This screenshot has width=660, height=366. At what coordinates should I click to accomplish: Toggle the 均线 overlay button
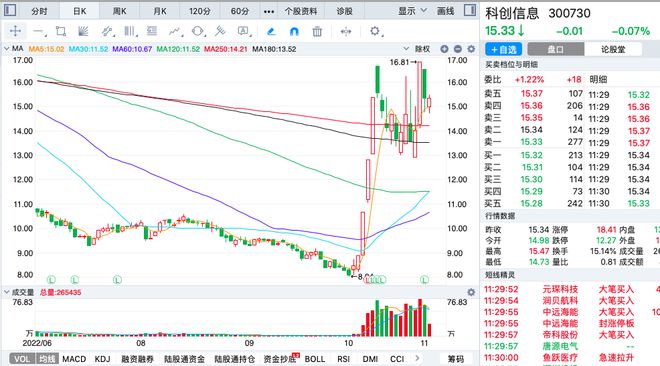[x=47, y=359]
